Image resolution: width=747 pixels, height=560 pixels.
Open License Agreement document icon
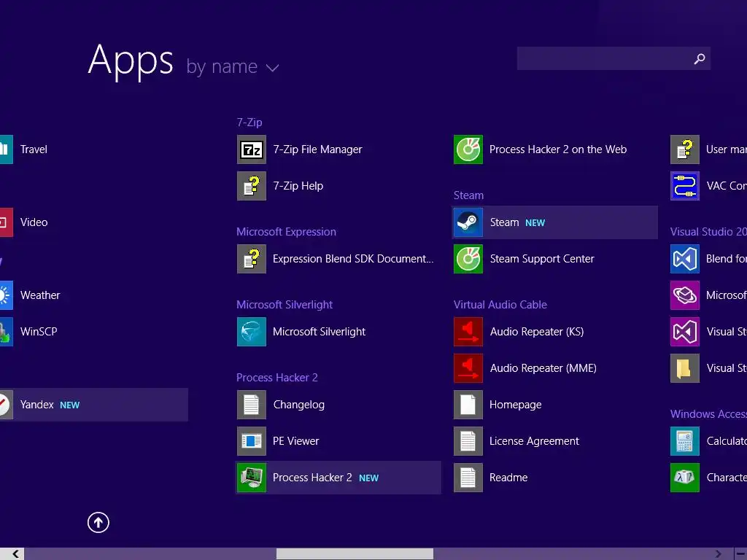click(468, 441)
